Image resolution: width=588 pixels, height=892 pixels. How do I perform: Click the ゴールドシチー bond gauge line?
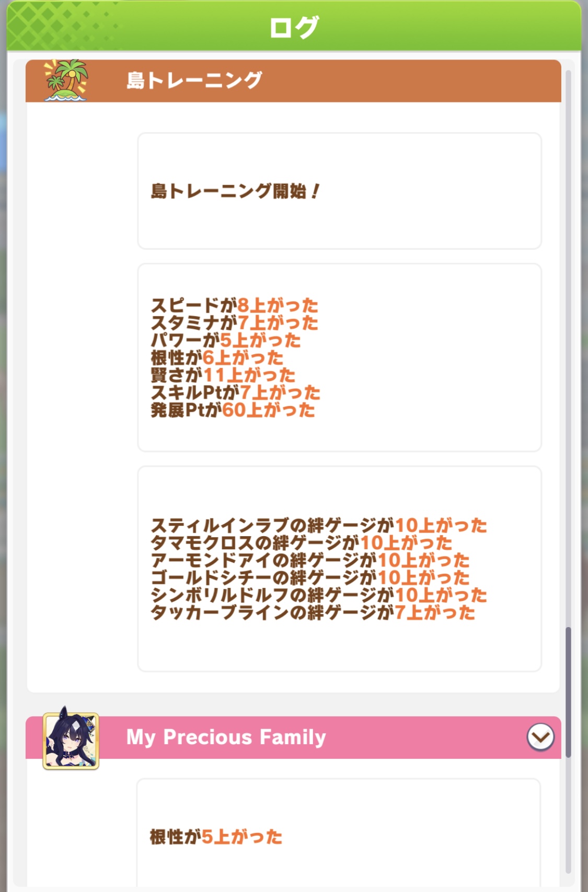310,577
